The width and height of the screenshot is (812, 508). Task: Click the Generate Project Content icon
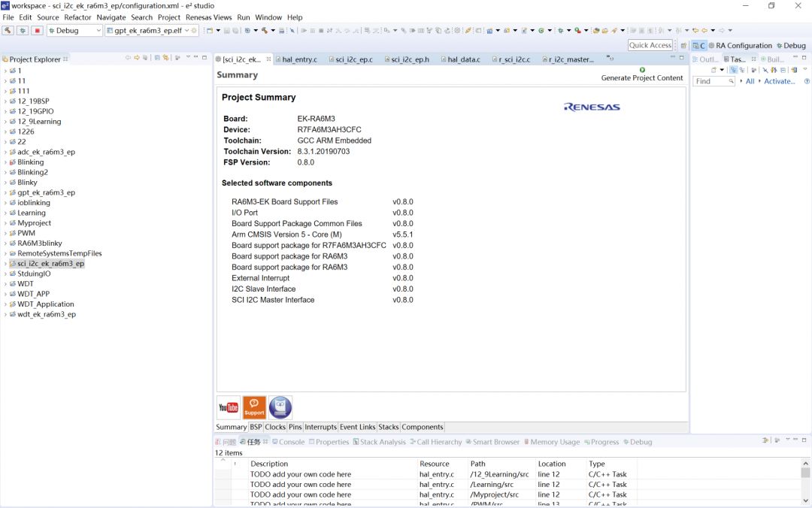click(x=642, y=70)
